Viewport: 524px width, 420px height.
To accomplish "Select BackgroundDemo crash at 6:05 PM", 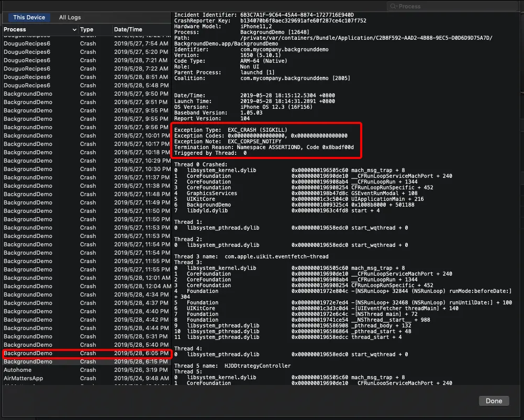I will pos(87,353).
